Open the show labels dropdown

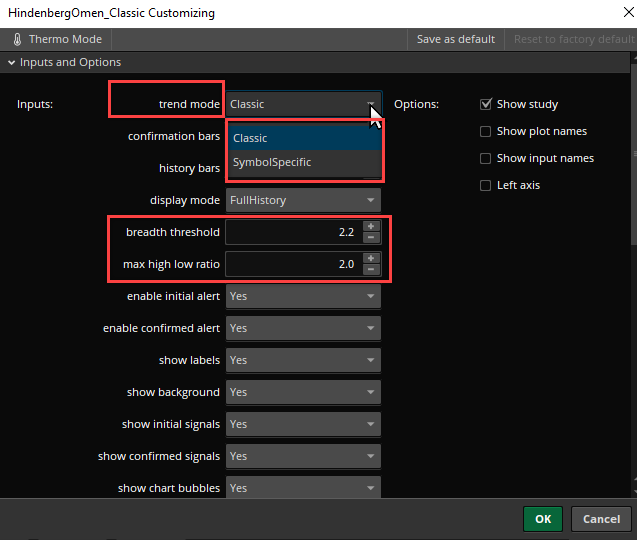coord(303,360)
